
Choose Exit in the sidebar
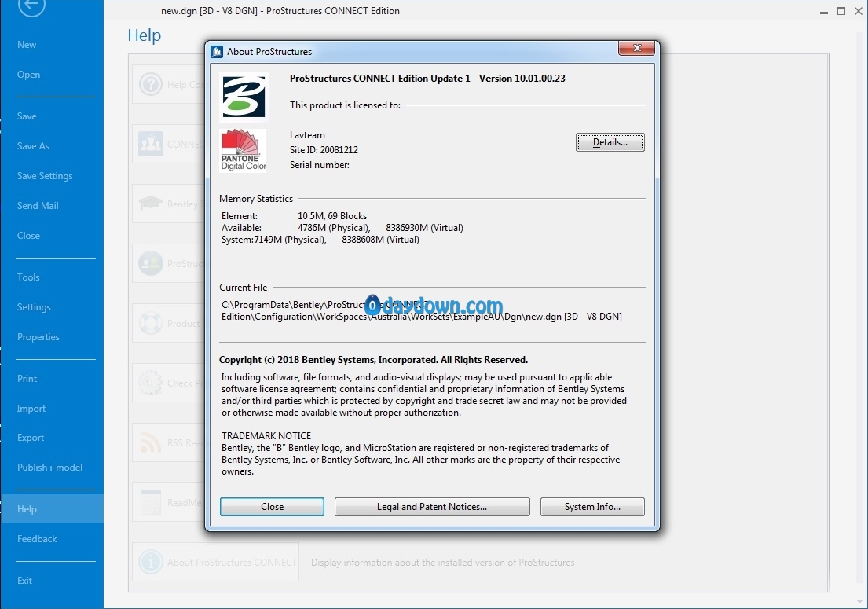click(24, 581)
